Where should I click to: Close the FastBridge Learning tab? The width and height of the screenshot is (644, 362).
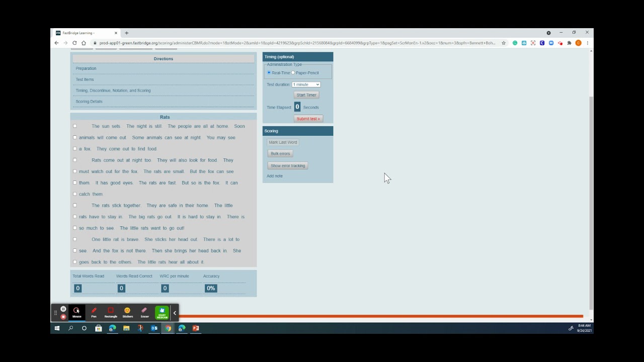pos(116,33)
